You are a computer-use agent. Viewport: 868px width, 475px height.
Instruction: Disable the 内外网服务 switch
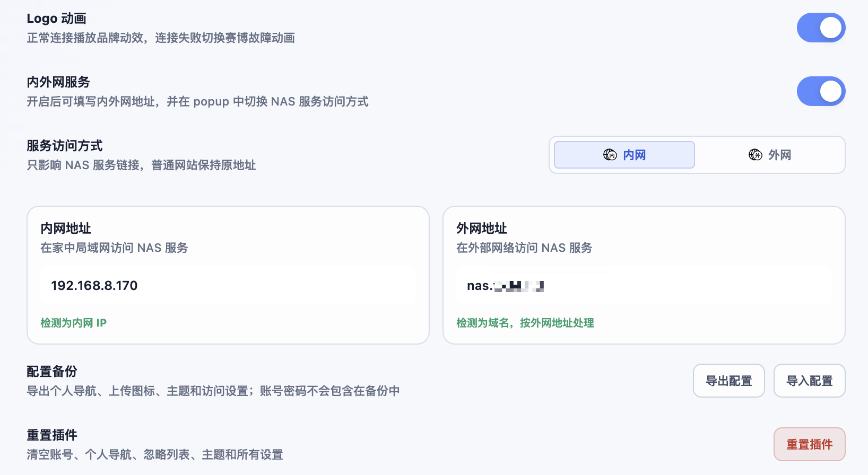(821, 91)
